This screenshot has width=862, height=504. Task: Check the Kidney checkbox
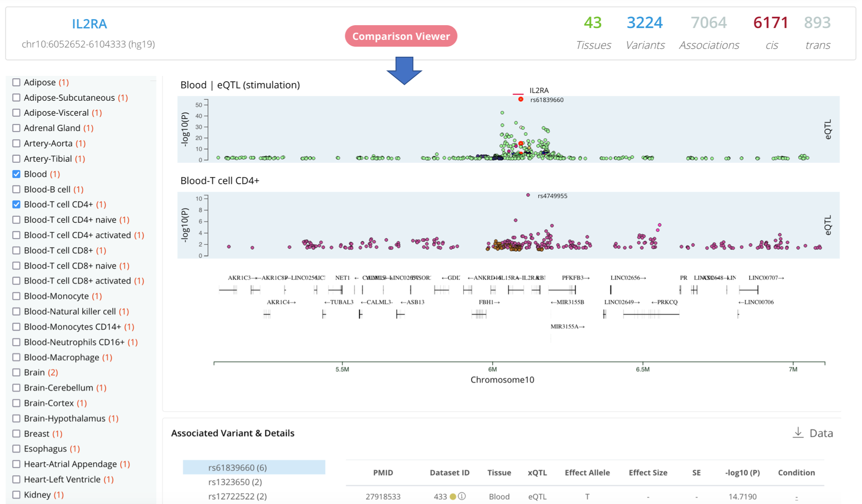click(x=16, y=494)
